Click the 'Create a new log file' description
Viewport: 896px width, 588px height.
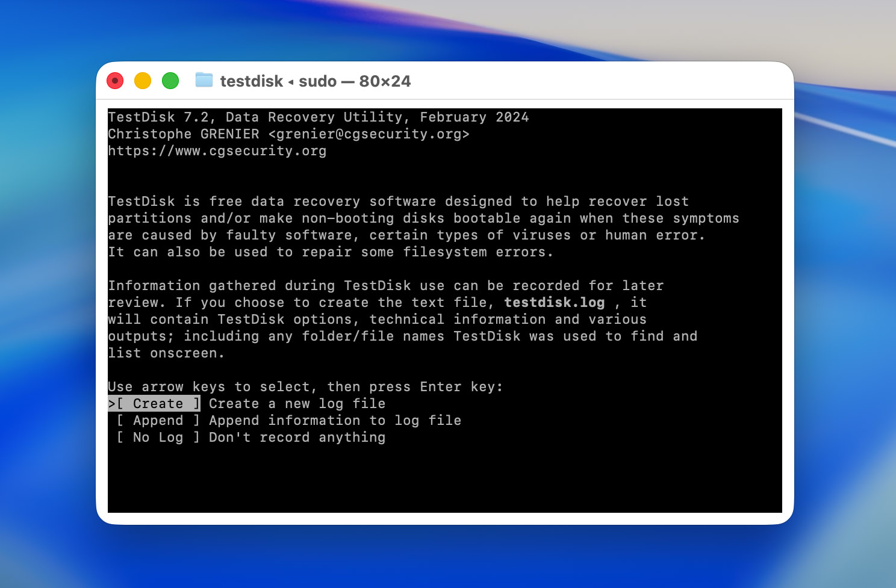tap(297, 403)
